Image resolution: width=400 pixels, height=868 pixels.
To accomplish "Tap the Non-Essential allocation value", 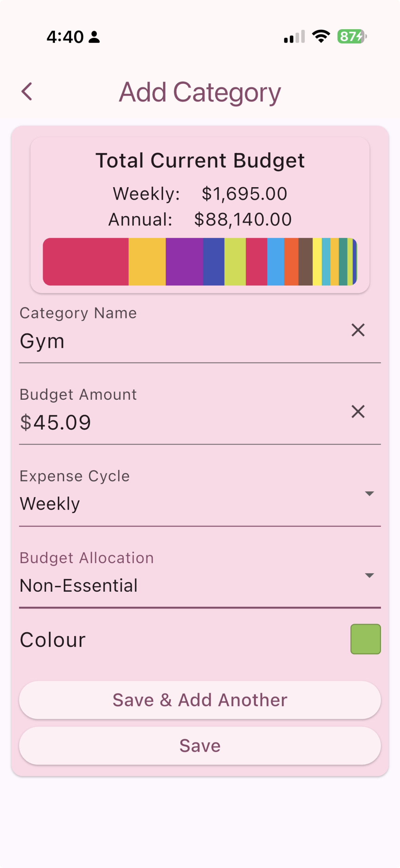I will tap(79, 585).
